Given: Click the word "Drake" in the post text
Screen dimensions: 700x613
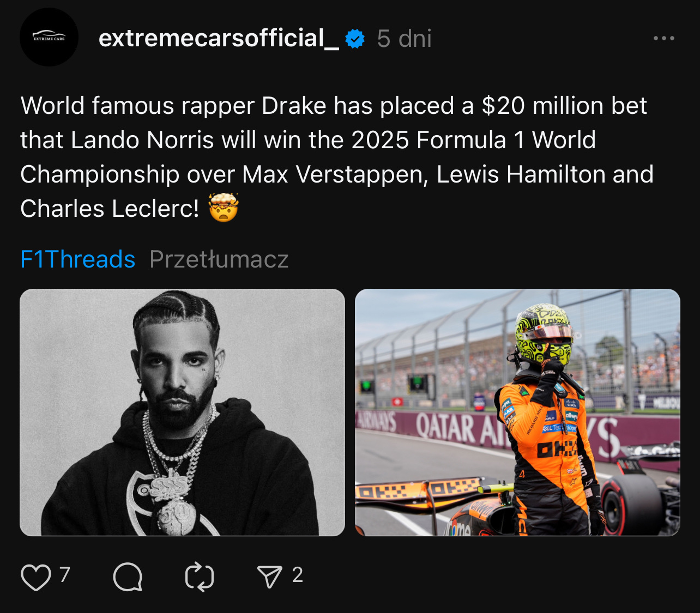Looking at the screenshot, I should tap(294, 106).
